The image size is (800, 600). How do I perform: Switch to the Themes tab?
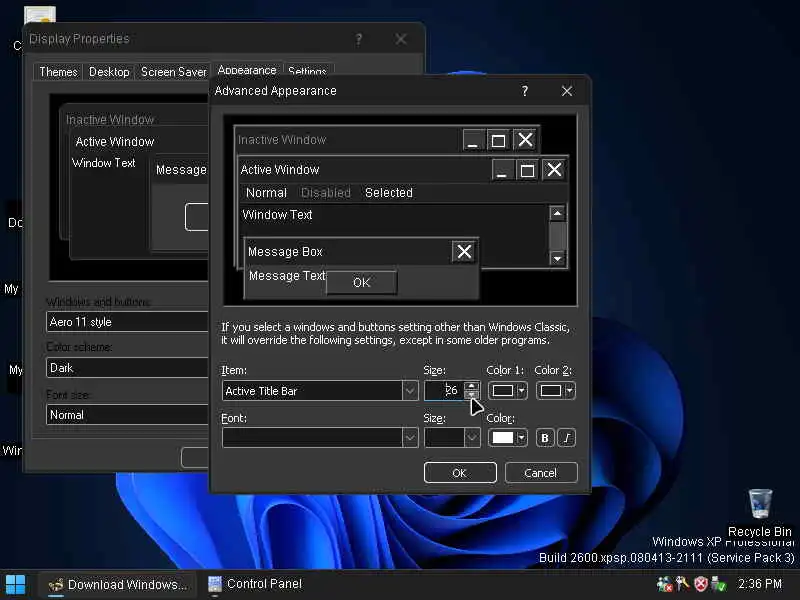(x=58, y=72)
